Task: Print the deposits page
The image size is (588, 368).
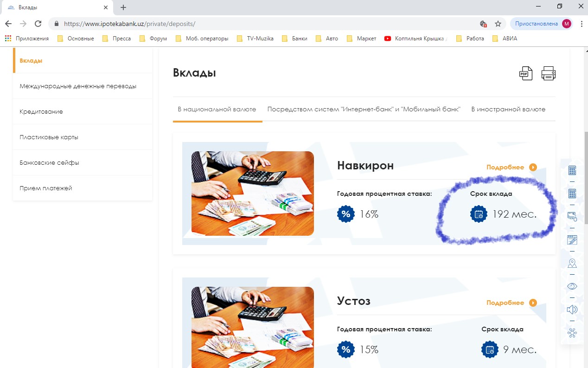Action: (x=549, y=73)
